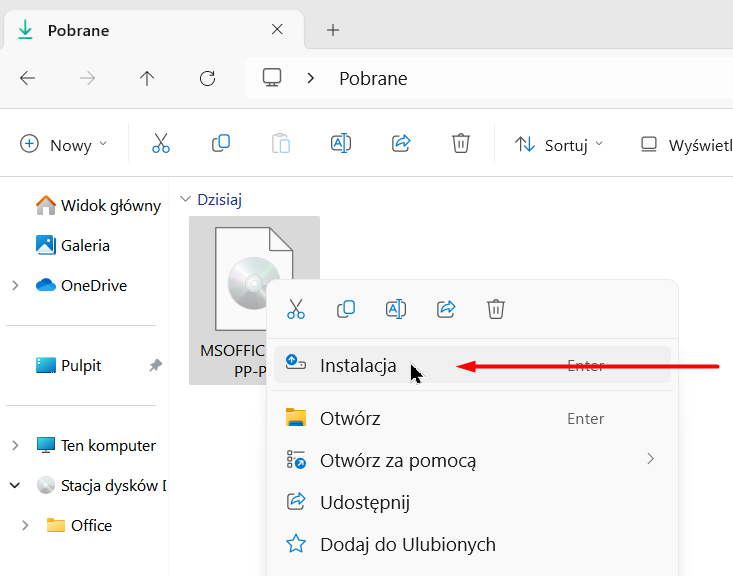Choose Udostępnij from context menu
The height and width of the screenshot is (576, 733).
[x=472, y=502]
